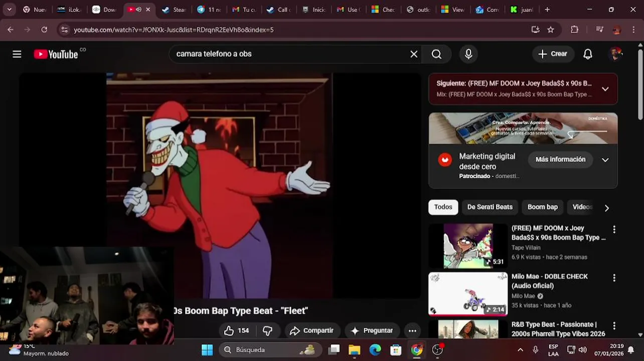Viewport: 644px width, 361px height.
Task: Open options menu for Milo Mae DOBLE CHECK video
Action: tap(614, 278)
